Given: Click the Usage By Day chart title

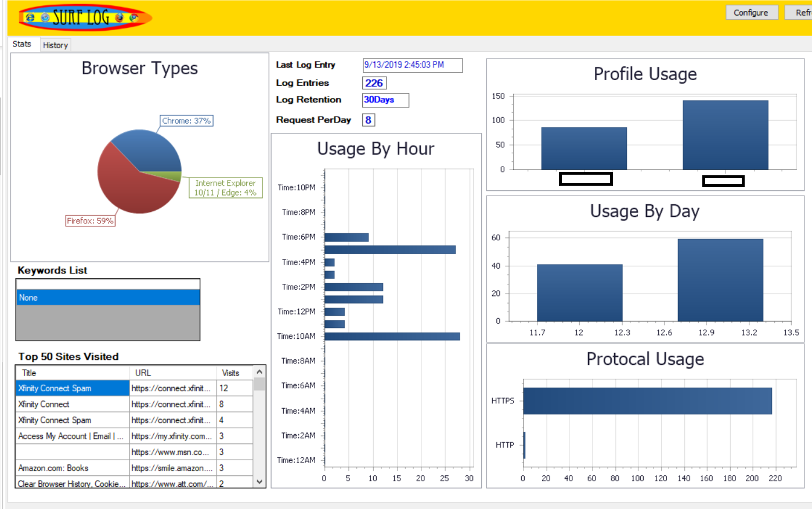Looking at the screenshot, I should pyautogui.click(x=645, y=211).
